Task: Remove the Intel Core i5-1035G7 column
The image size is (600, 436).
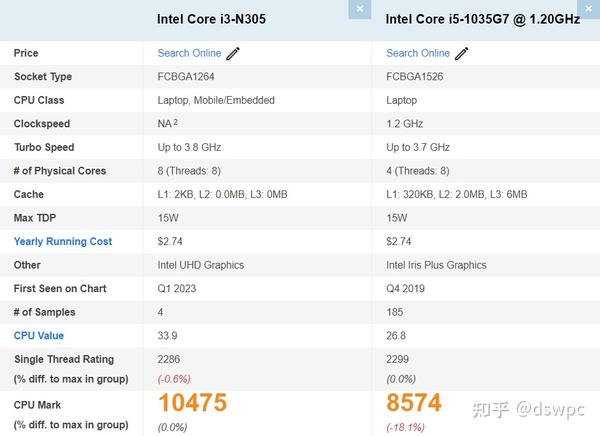Action: 589,8
